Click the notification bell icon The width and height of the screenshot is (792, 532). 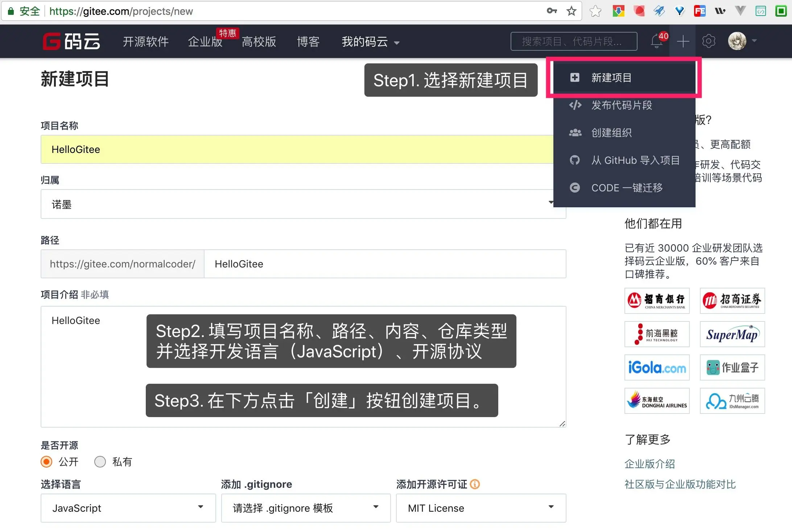tap(657, 41)
